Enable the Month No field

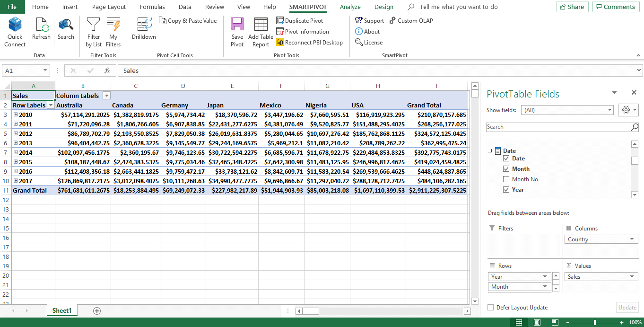(x=506, y=179)
